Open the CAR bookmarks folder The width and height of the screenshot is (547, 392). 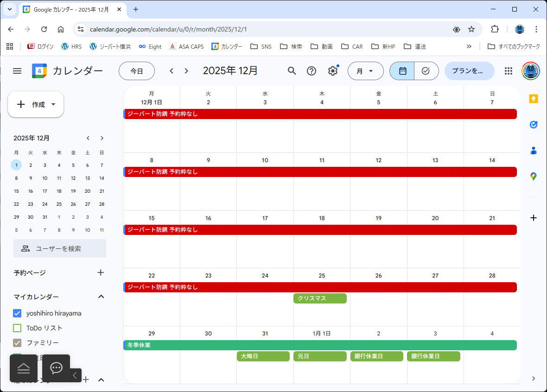point(352,46)
